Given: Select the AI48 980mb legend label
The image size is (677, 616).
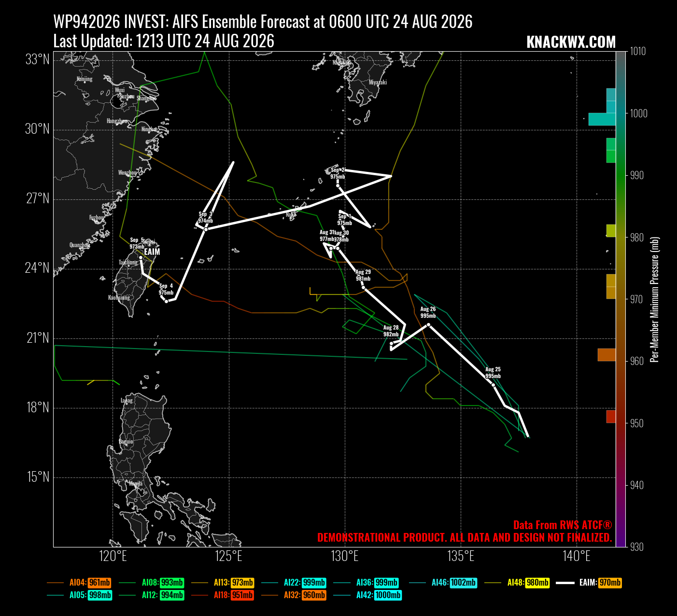Looking at the screenshot, I should (x=517, y=583).
